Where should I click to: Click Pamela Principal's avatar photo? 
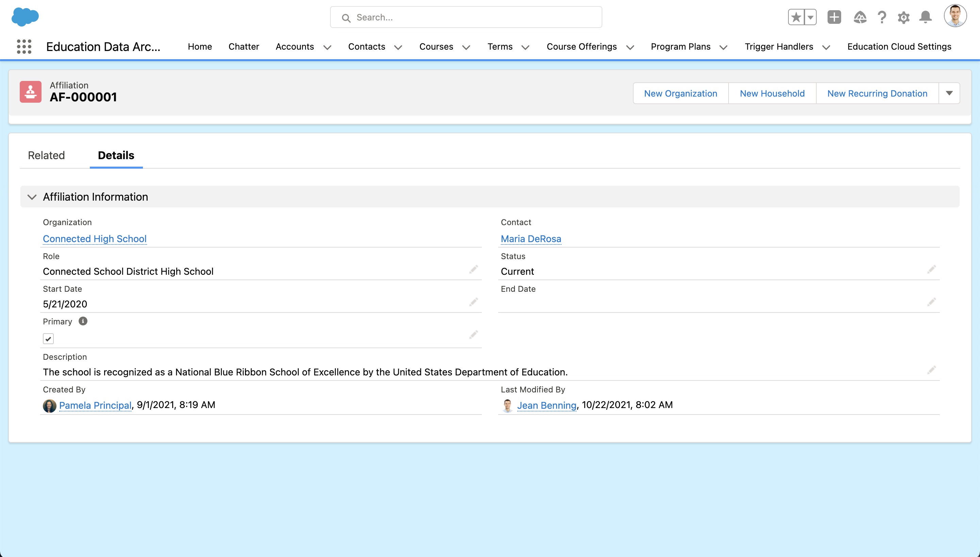[x=49, y=405]
